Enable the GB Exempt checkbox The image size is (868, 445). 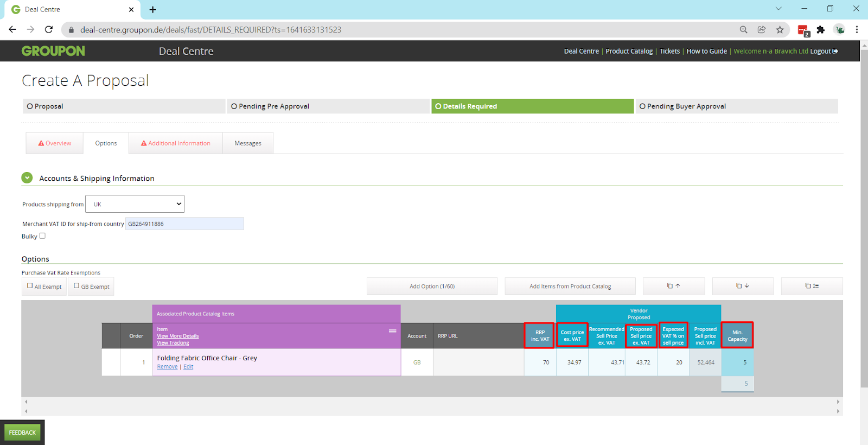[76, 285]
